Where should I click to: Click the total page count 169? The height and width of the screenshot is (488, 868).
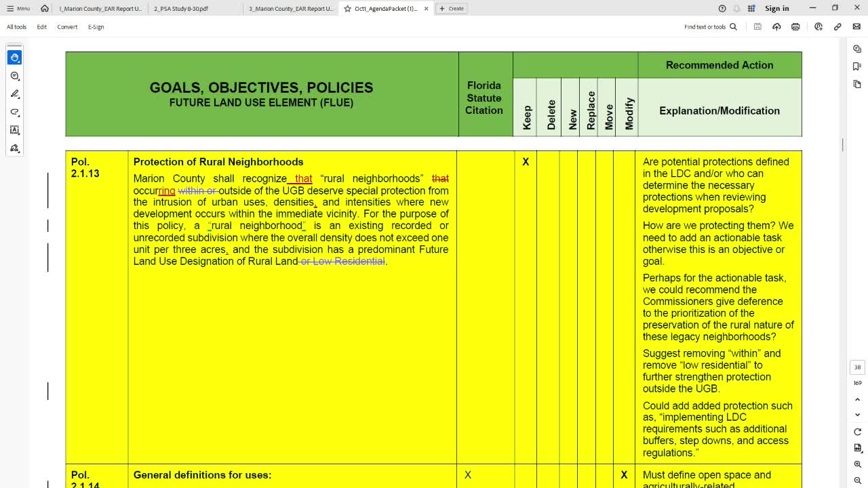pyautogui.click(x=857, y=383)
